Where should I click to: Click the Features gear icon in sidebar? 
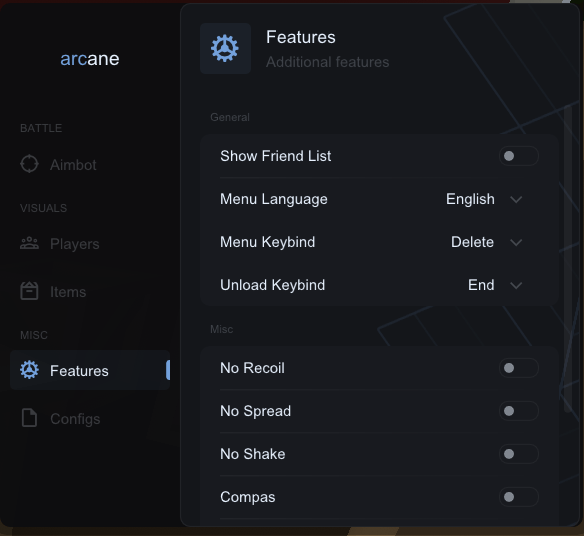[29, 370]
